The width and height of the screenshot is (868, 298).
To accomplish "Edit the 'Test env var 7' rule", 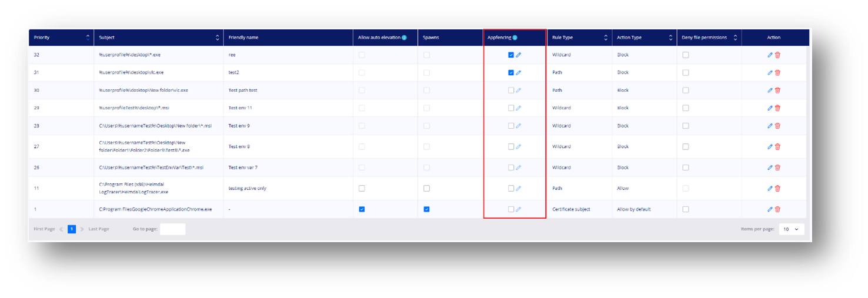I will tap(770, 168).
